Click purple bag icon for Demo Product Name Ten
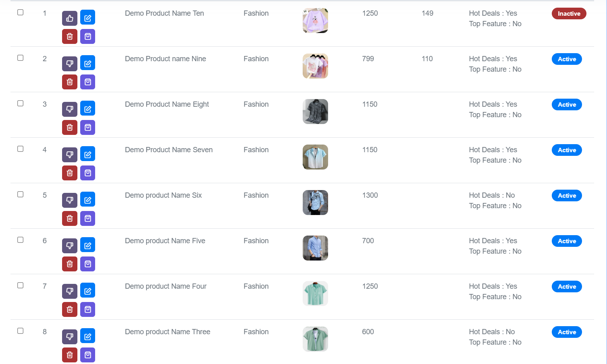 (87, 37)
